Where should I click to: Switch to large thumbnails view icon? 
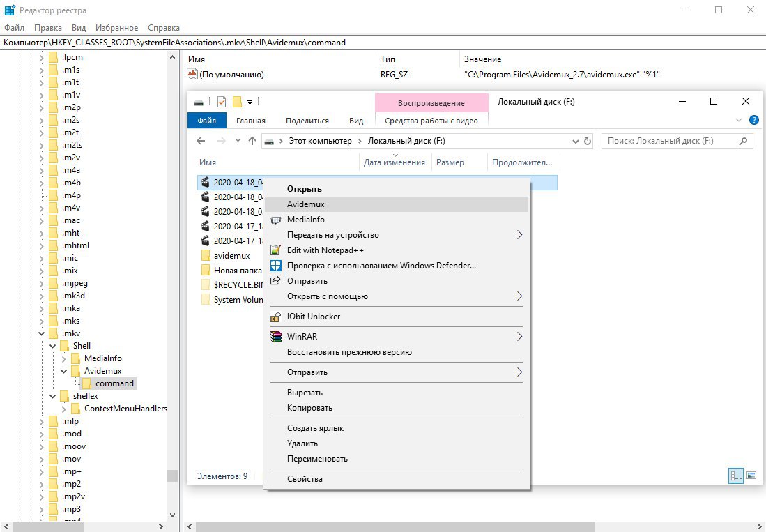751,476
